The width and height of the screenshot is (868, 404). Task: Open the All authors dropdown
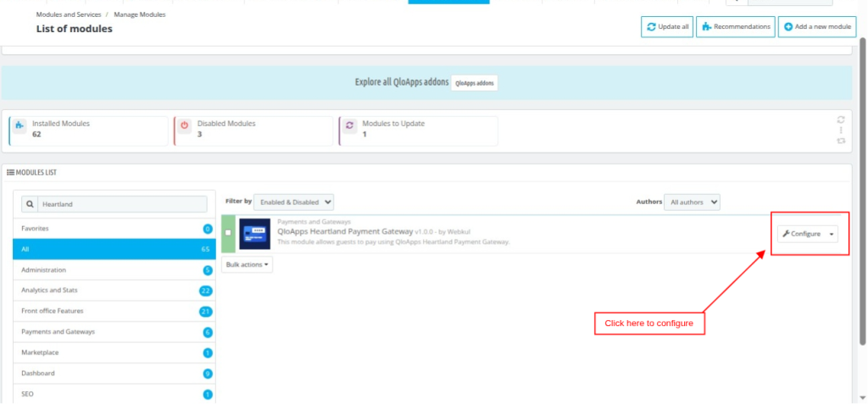tap(692, 202)
